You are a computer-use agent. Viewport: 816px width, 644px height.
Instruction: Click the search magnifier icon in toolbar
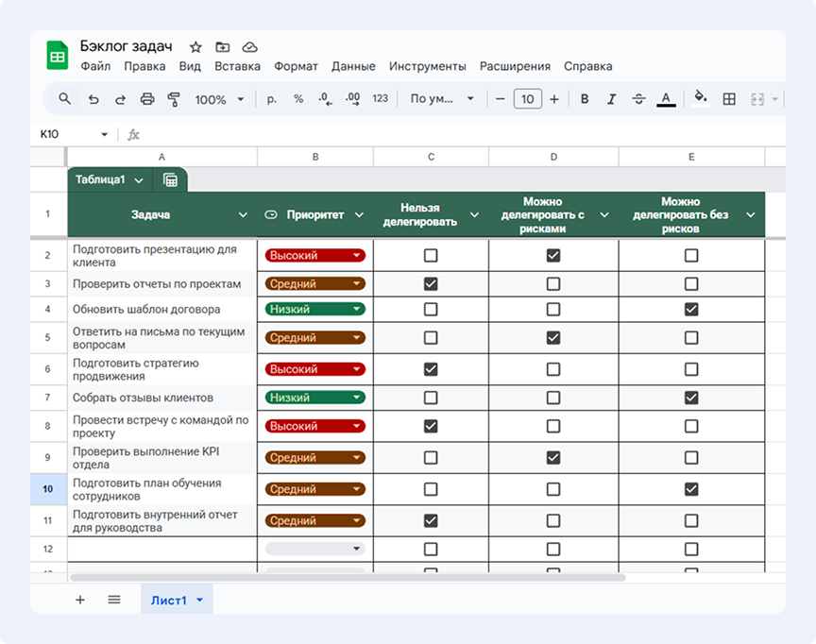tap(65, 99)
